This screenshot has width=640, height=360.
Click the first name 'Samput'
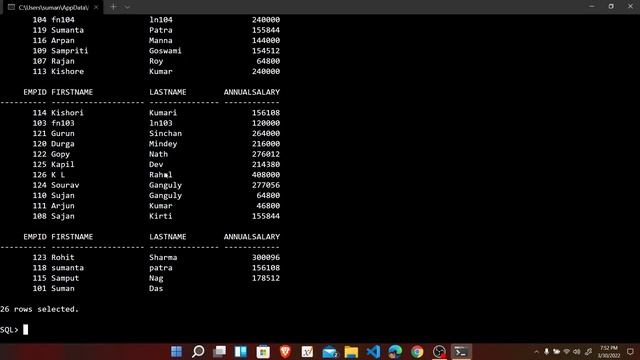(65, 278)
